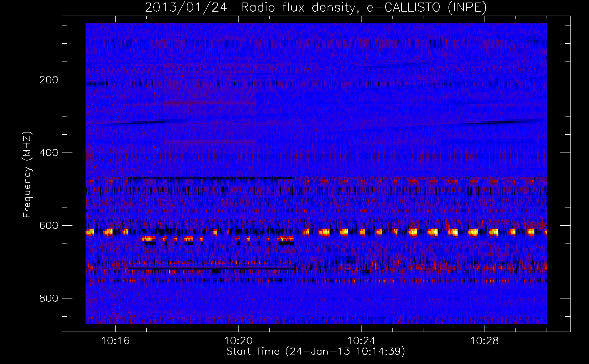This screenshot has height=364, width=589.
Task: Click the 10:28 time tick label
Action: 485,341
